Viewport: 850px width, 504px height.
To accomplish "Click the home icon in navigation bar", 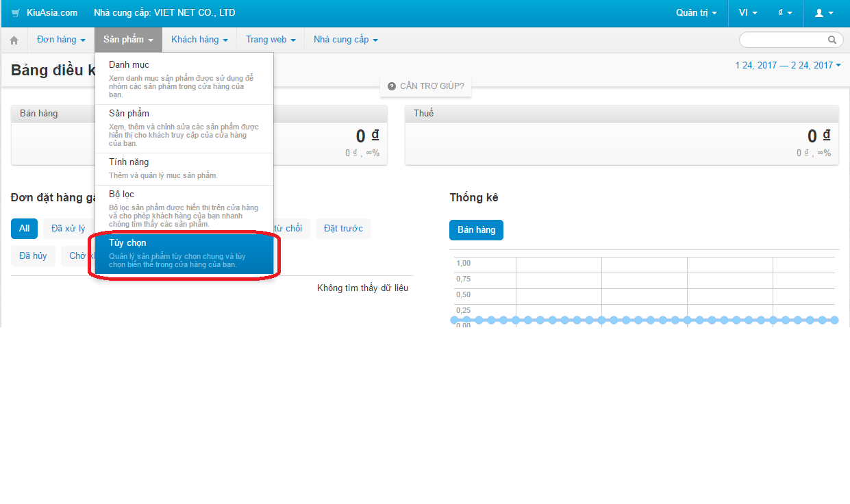I will point(14,40).
